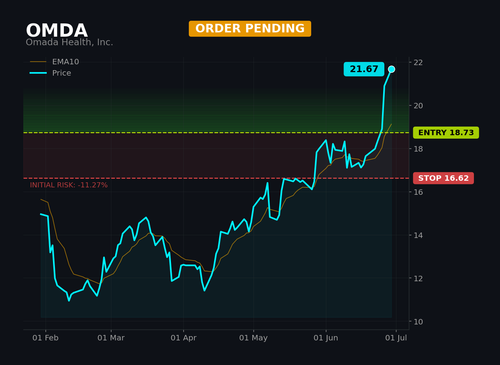Click the brown EMA10 legend line swatch
This screenshot has height=365, width=500.
point(38,62)
